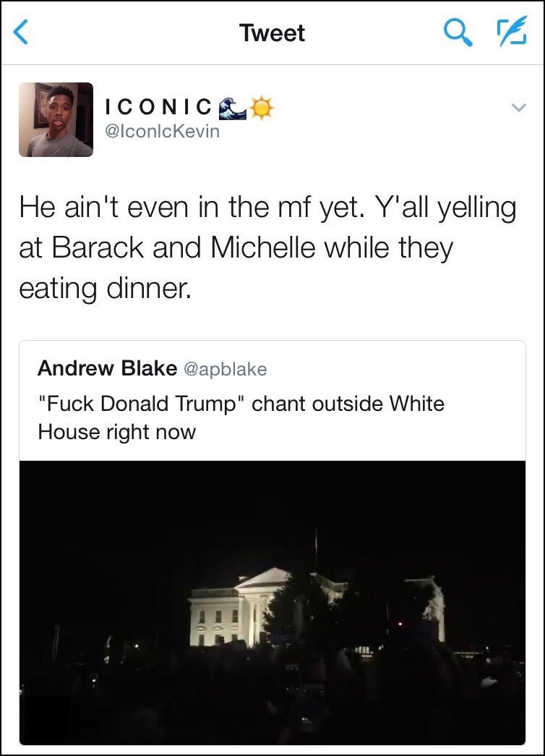Play the White House night video
The height and width of the screenshot is (756, 545).
click(x=272, y=603)
